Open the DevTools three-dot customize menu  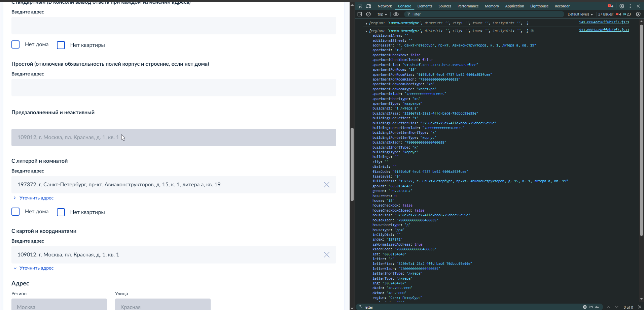630,6
